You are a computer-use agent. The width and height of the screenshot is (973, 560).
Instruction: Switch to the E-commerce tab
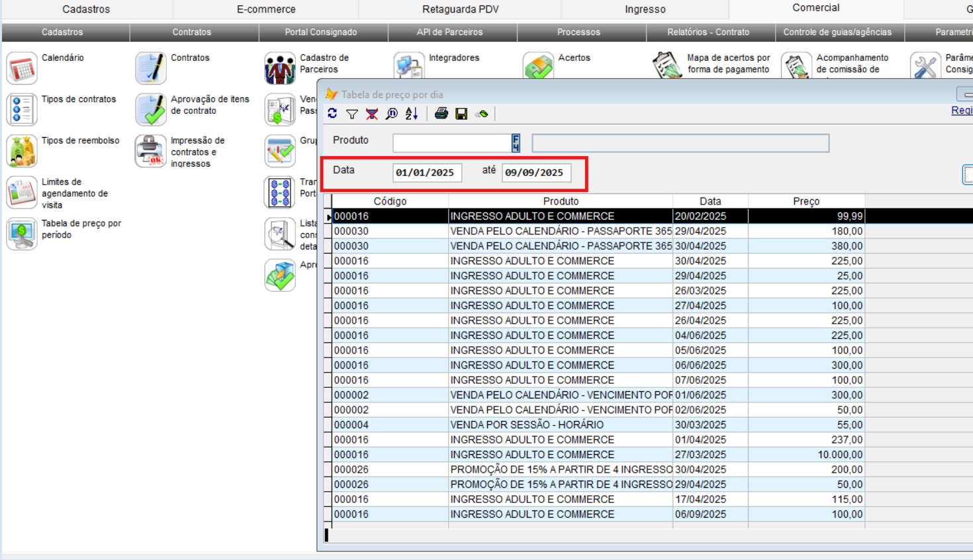tap(266, 9)
